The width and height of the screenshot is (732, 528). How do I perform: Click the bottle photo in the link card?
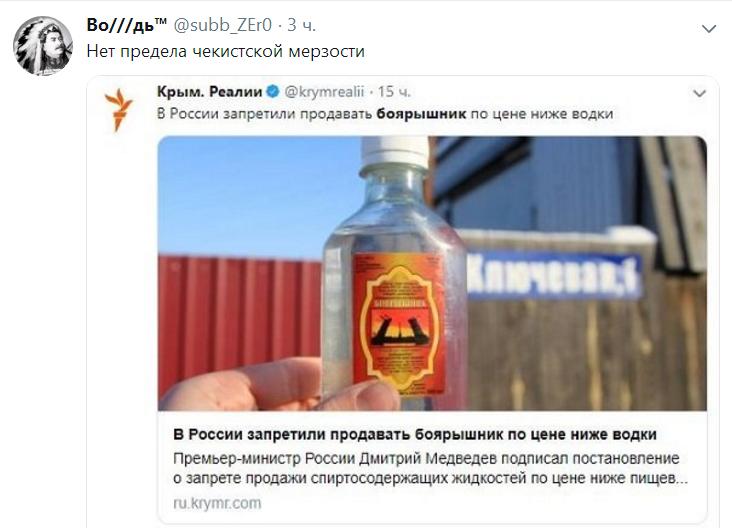point(432,274)
